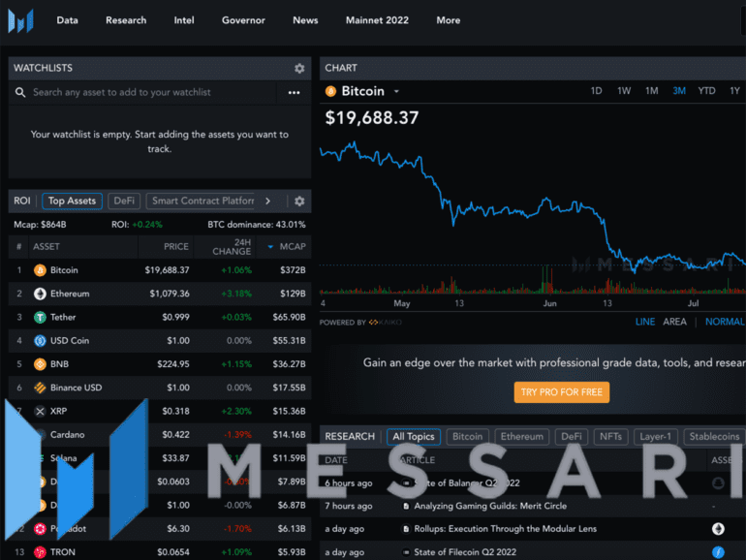Open Rollups: Execution Through the Modular Lens

[x=506, y=529]
